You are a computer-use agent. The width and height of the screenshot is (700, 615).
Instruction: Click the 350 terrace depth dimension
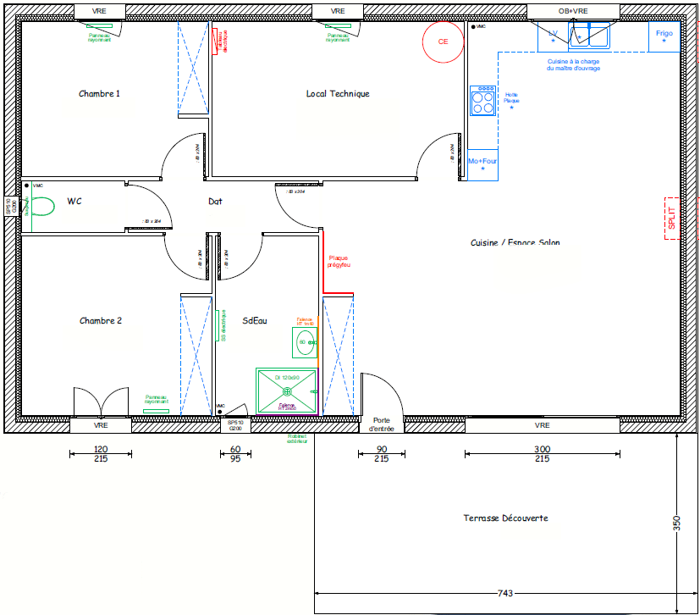point(675,523)
